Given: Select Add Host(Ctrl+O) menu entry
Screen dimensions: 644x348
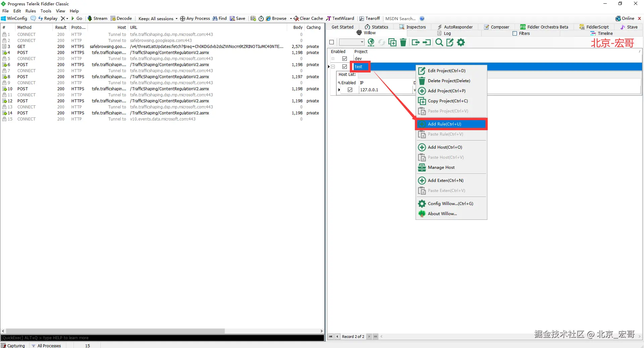Looking at the screenshot, I should (x=451, y=147).
